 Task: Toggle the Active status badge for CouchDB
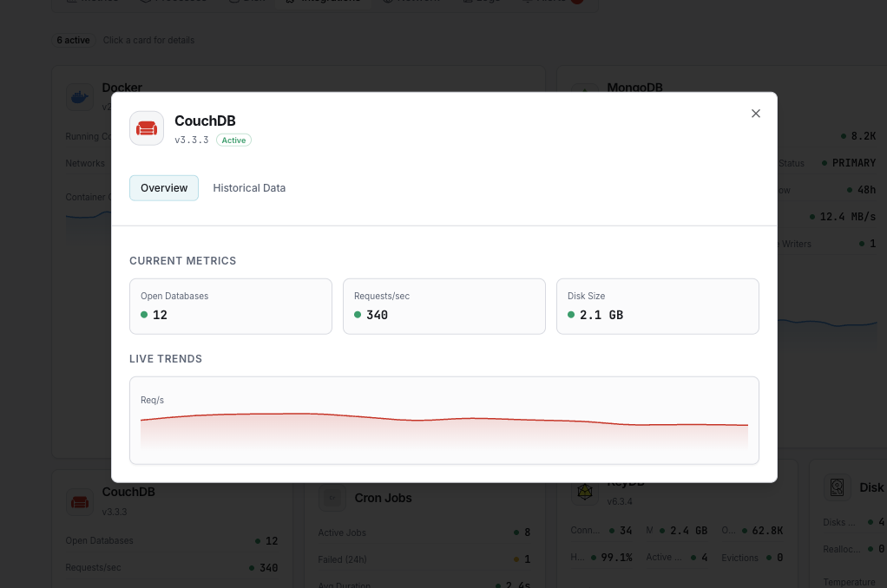point(233,140)
